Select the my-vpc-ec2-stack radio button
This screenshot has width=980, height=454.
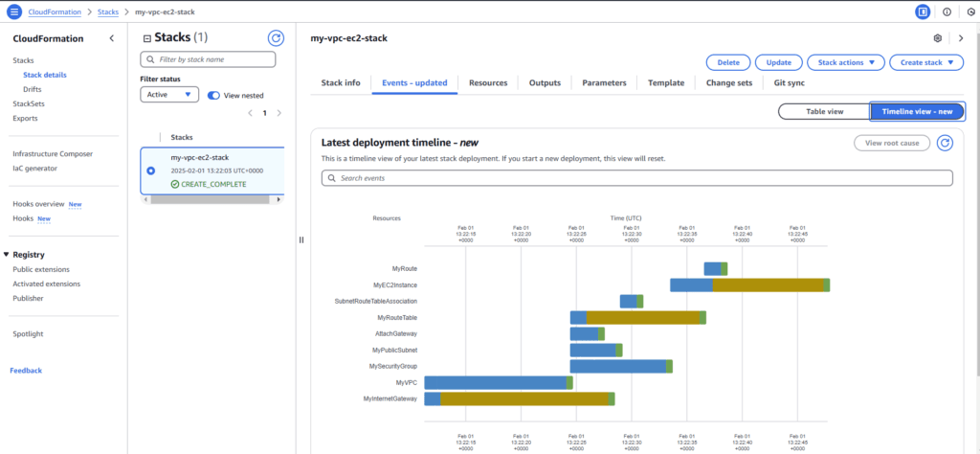150,170
